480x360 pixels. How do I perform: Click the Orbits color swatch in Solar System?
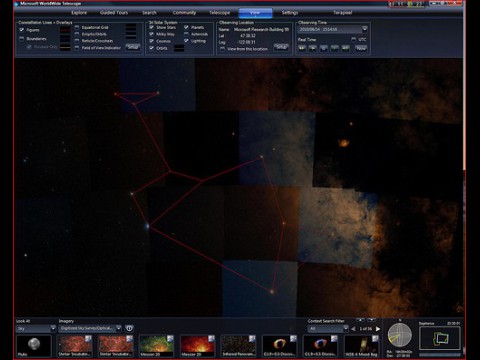(x=179, y=48)
